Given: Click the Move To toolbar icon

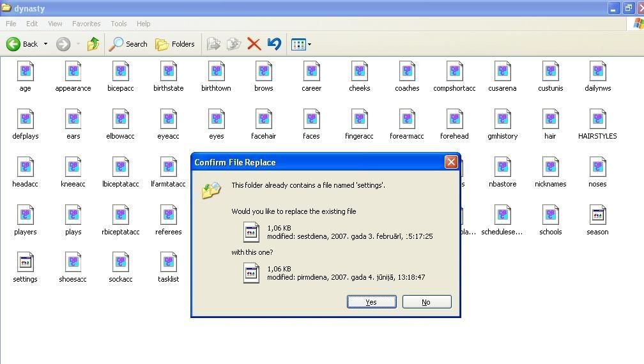Looking at the screenshot, I should tap(213, 44).
